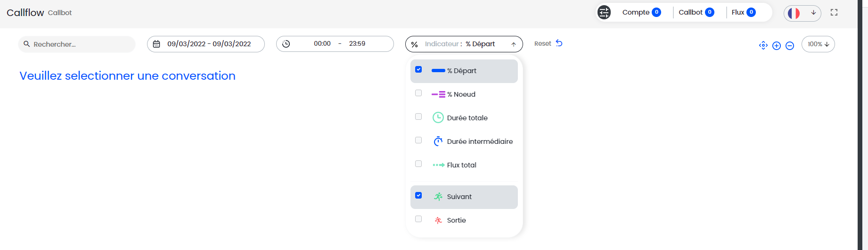The width and height of the screenshot is (868, 250).
Task: Enable the % Noeud checkbox
Action: coord(418,93)
